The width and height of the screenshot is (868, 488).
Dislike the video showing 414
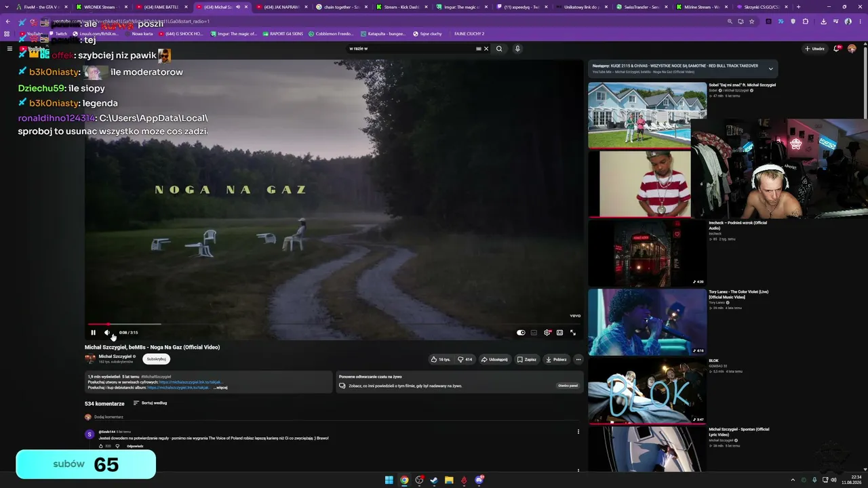click(465, 359)
